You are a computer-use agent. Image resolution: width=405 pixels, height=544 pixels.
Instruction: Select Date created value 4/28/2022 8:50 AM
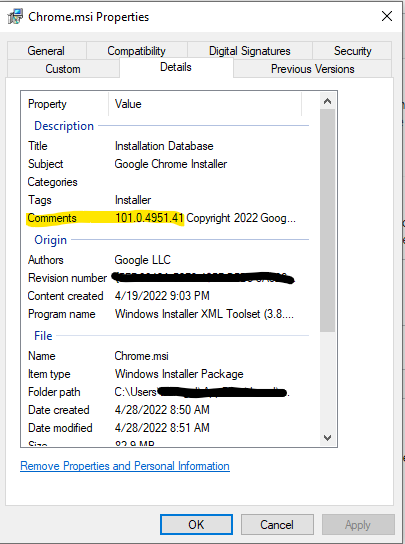tap(162, 410)
